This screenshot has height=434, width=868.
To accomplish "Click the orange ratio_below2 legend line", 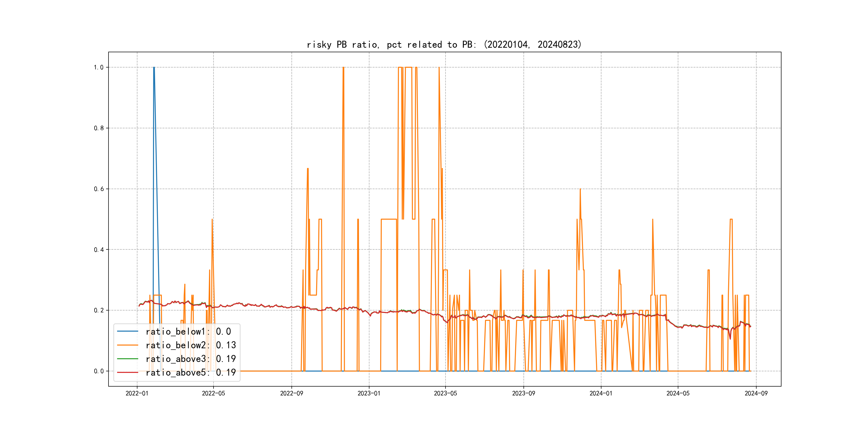I will [127, 345].
